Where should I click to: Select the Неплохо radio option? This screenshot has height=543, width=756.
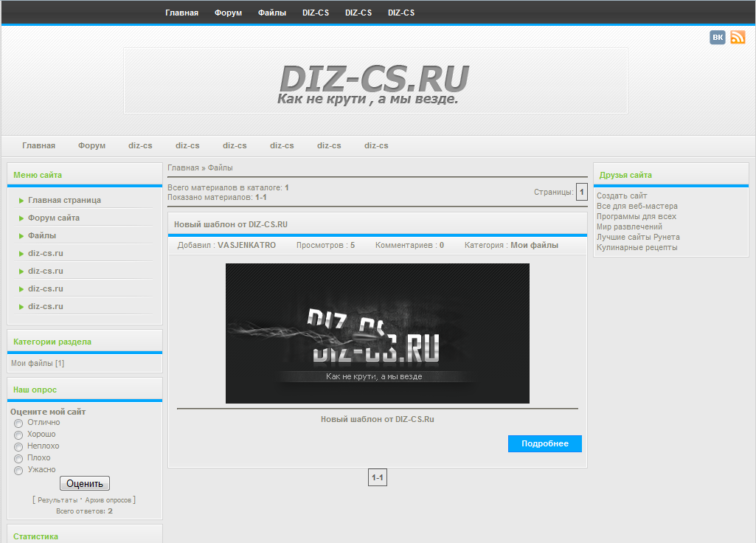coord(18,447)
